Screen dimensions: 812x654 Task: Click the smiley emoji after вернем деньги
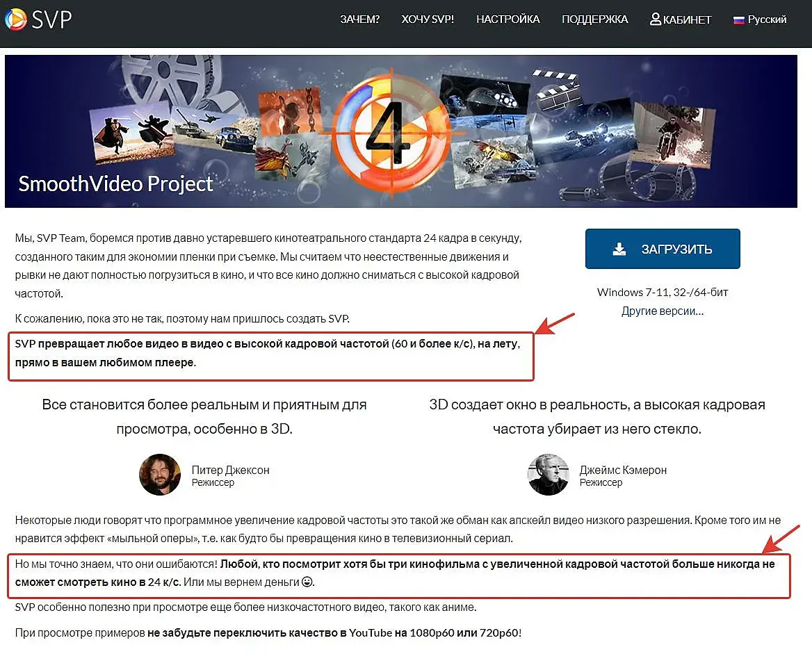(307, 582)
